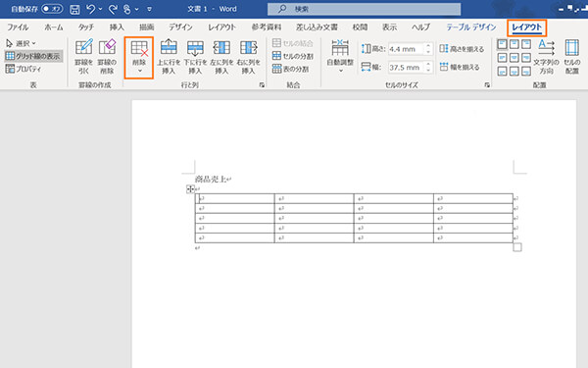Click the Undo arrow icon
The width and height of the screenshot is (588, 368).
(x=91, y=9)
